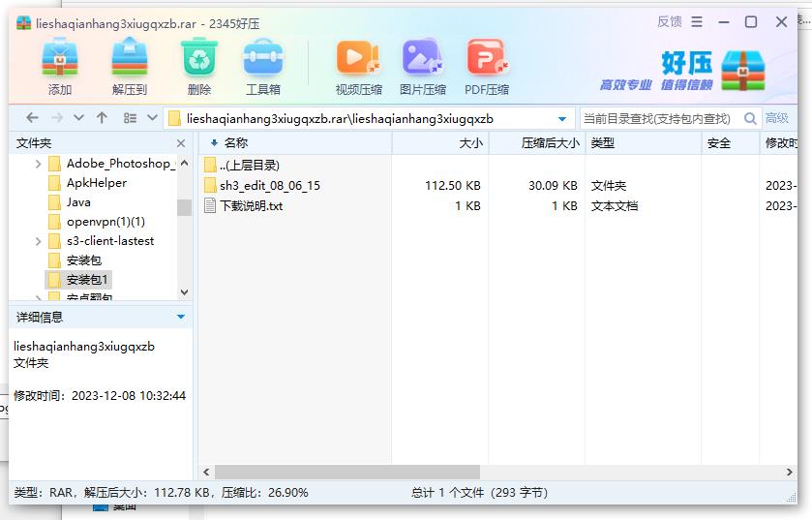Select the ..(上层目录) parent entry
812x520 pixels.
click(x=249, y=166)
